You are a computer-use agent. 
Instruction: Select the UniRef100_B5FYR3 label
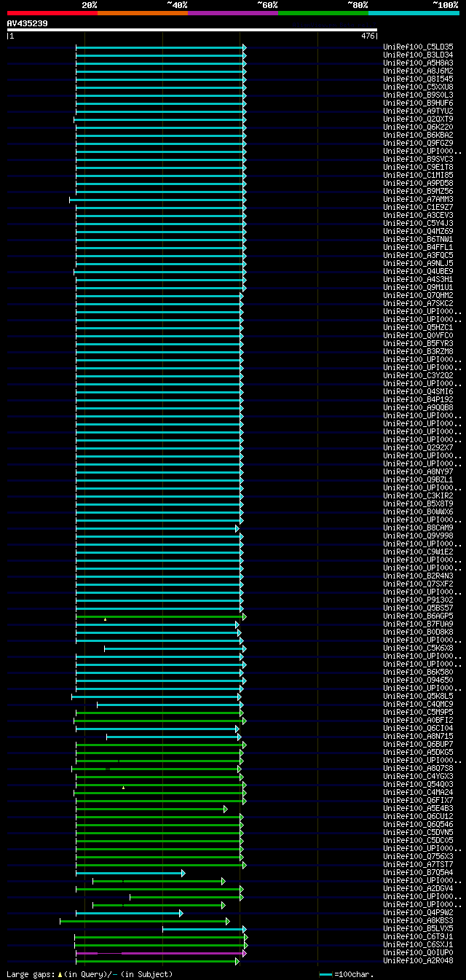coord(418,344)
